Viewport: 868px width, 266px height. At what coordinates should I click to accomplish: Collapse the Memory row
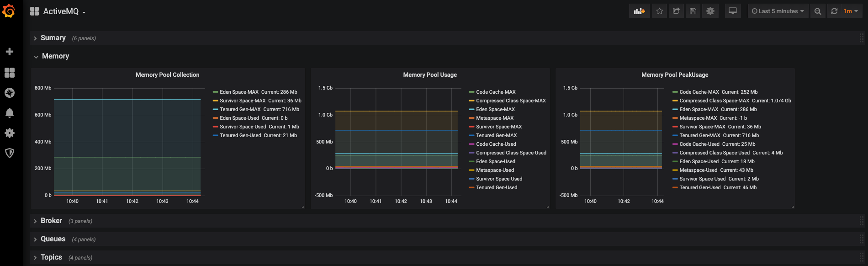(x=55, y=56)
